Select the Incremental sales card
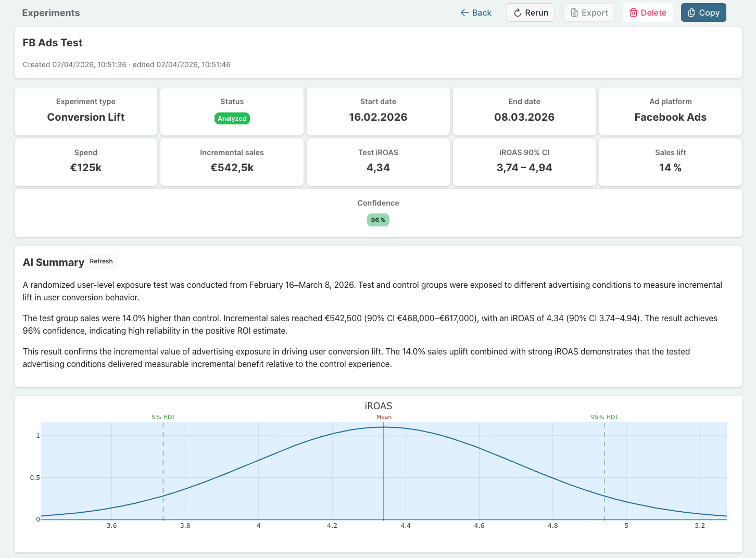The width and height of the screenshot is (756, 558). coord(232,162)
